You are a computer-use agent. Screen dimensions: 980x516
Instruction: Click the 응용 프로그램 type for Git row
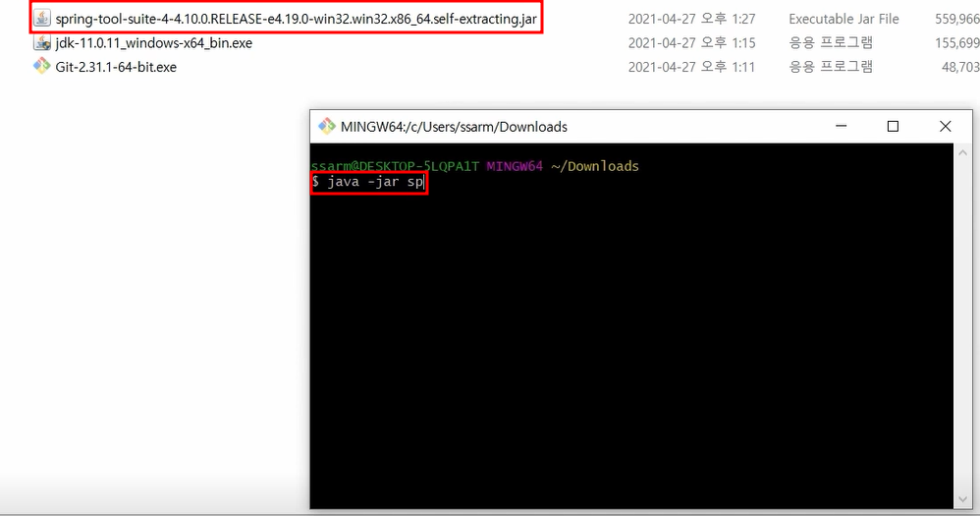(x=831, y=66)
